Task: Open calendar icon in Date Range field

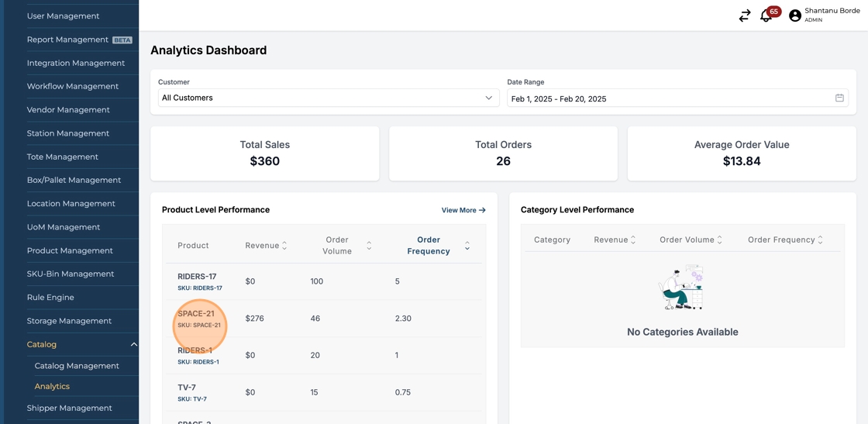Action: point(839,98)
